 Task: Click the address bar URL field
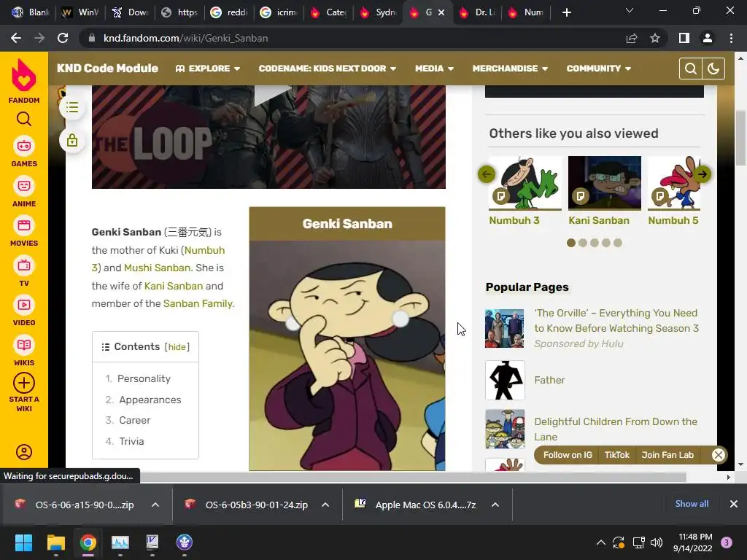click(352, 38)
